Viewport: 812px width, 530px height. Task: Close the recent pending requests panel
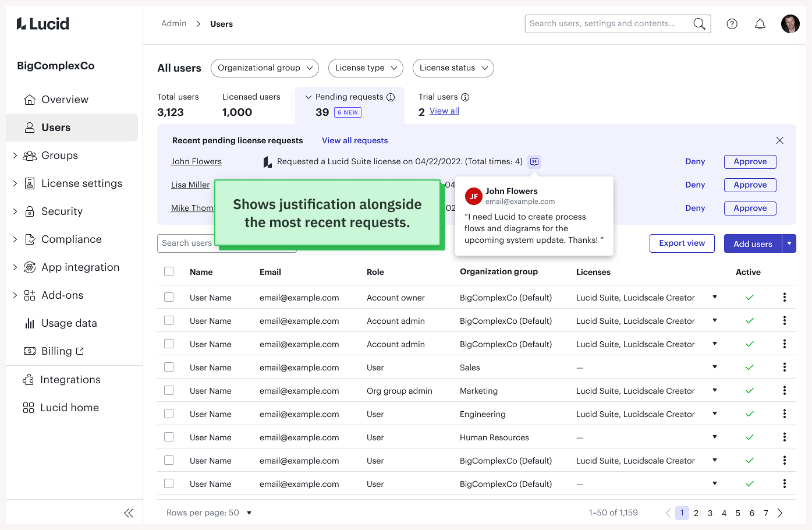(x=780, y=140)
